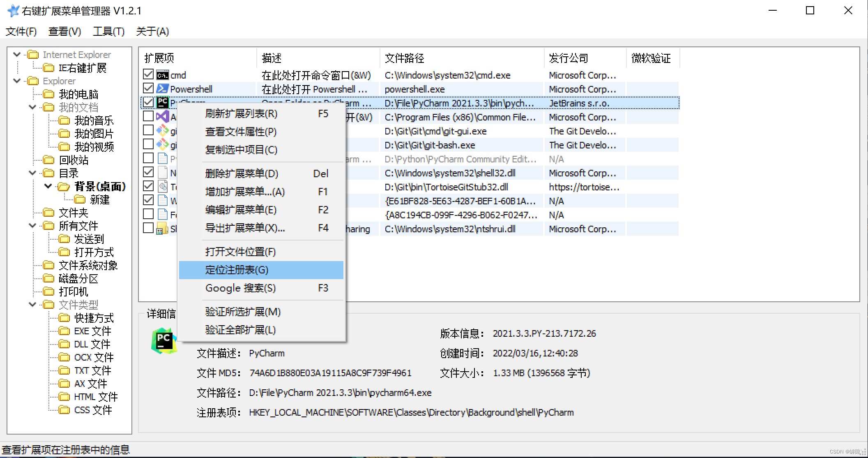Enable the git-bash row checkbox

tap(148, 144)
